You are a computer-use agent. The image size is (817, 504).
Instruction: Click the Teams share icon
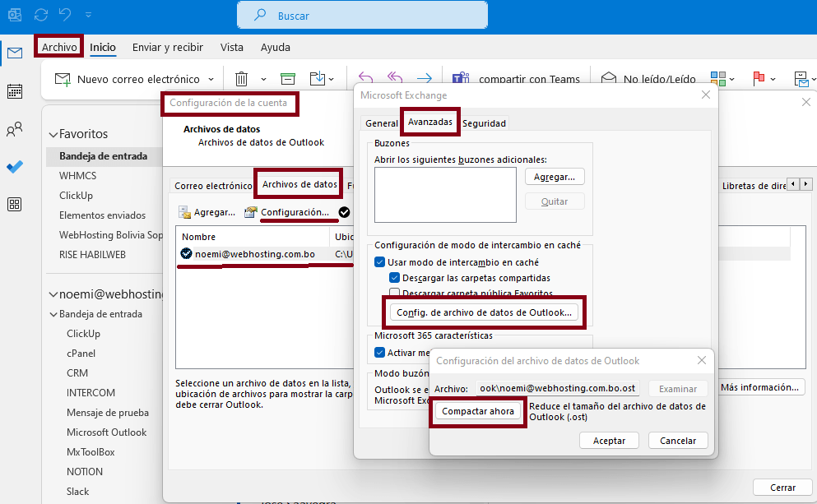coord(461,78)
